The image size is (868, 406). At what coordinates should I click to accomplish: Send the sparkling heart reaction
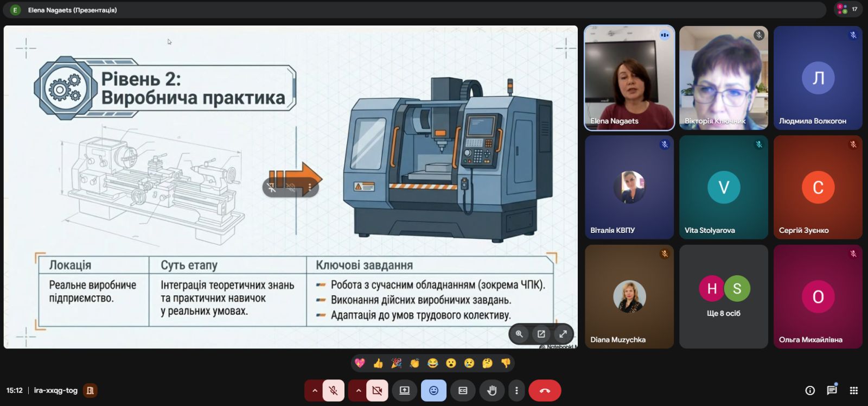pyautogui.click(x=360, y=363)
